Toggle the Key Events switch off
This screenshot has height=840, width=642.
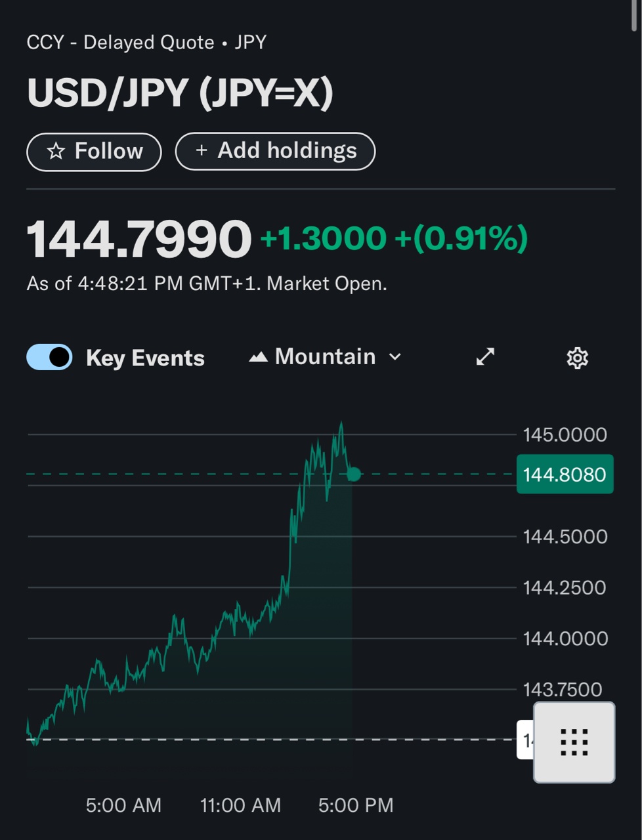point(49,357)
